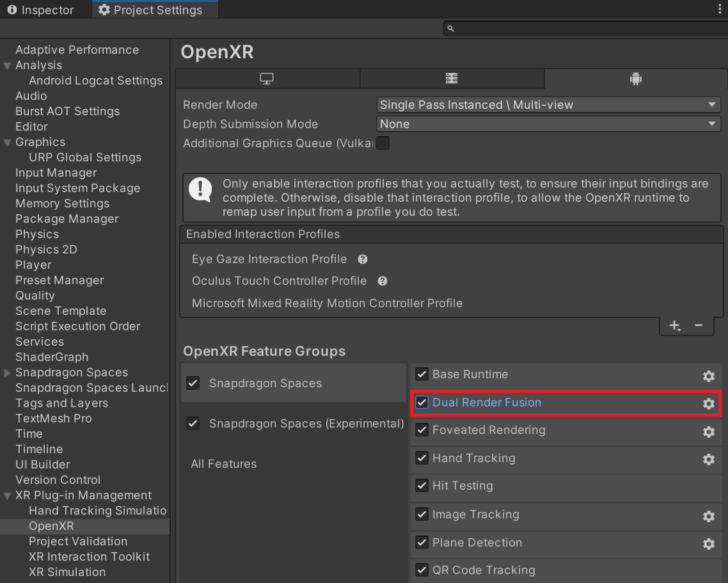Screen dimensions: 728x583
Task: Open Tags and Layers settings
Action: pyautogui.click(x=62, y=403)
